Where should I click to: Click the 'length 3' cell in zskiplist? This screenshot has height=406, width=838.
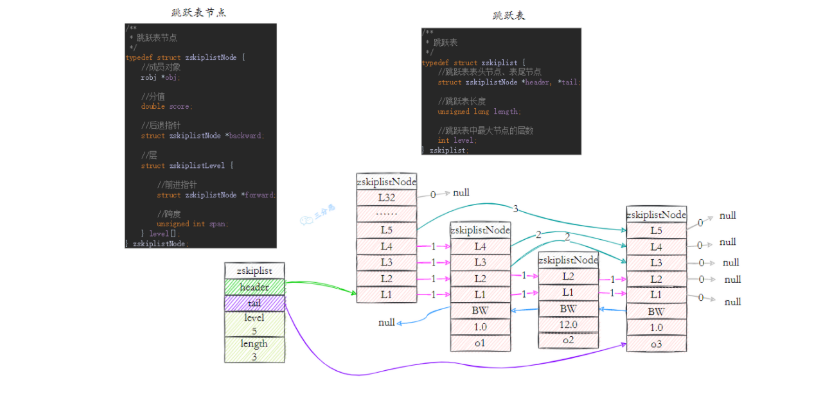(x=254, y=349)
